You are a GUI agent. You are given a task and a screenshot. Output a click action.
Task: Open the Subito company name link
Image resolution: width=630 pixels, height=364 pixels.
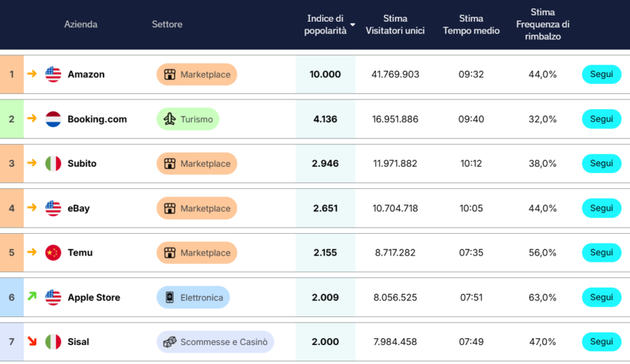[82, 164]
